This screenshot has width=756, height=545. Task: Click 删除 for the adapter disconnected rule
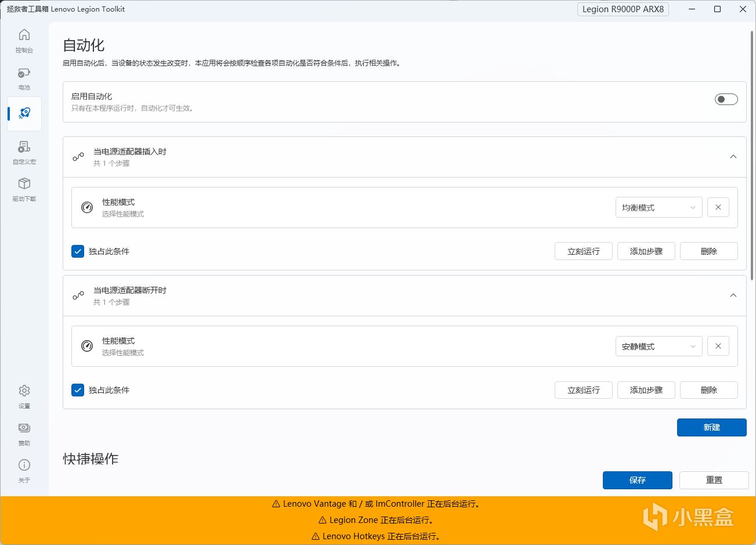[709, 390]
